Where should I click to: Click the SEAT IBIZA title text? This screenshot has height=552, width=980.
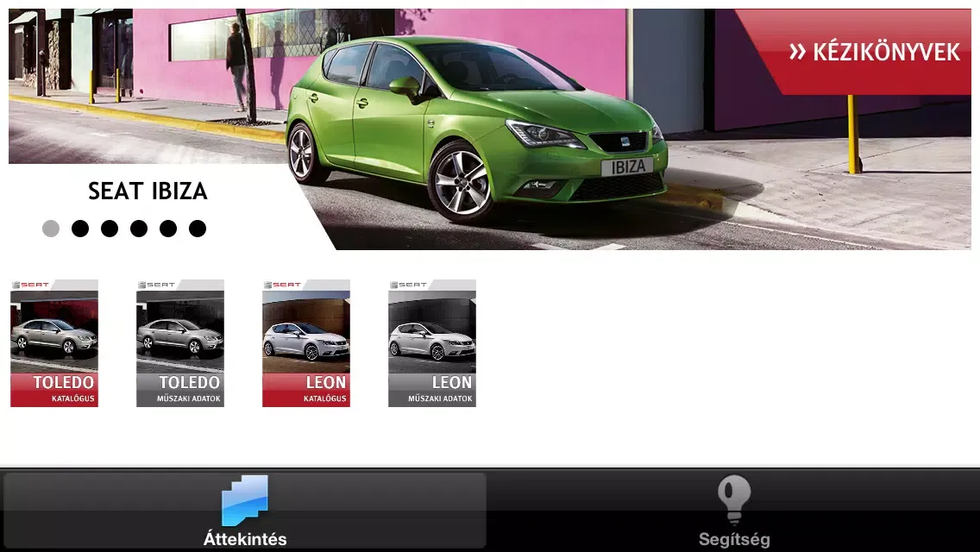[148, 191]
